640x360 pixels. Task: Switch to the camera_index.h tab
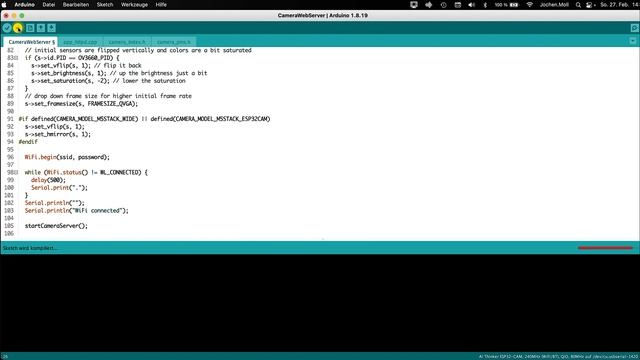tap(127, 42)
